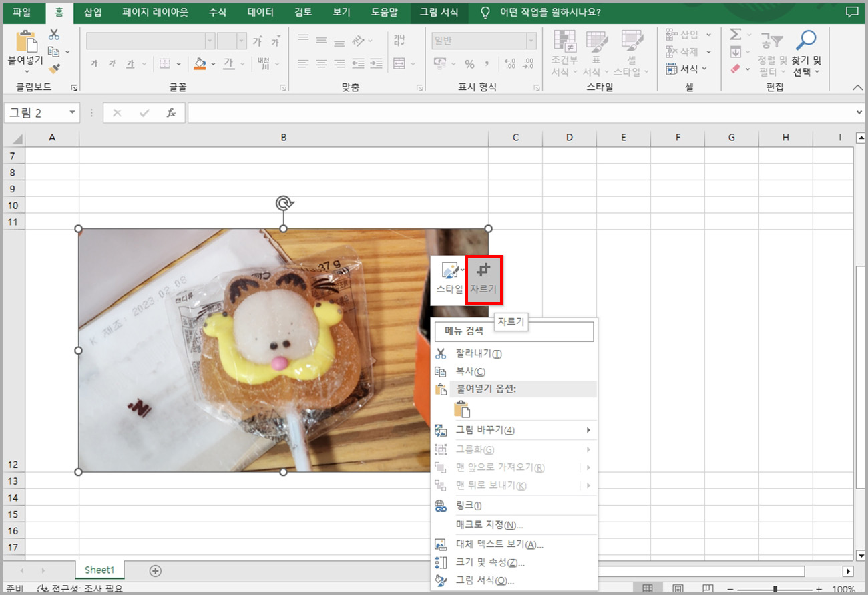Click the vertical scrollbar up arrow
This screenshot has height=595, width=868.
860,138
